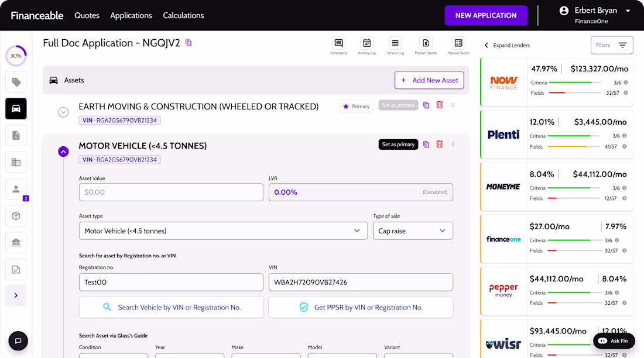Search Vehicle by VIN or Registration No.
644x358 pixels.
pos(172,307)
